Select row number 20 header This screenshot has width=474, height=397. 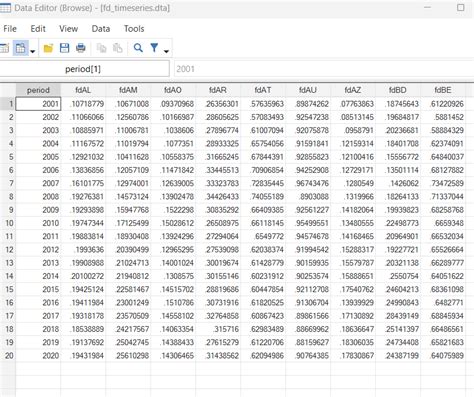click(x=8, y=356)
